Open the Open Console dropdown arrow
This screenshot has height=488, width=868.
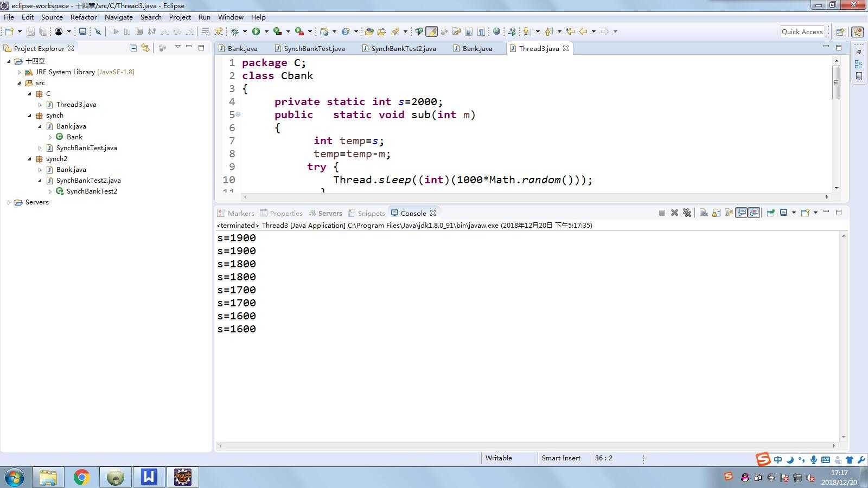(x=815, y=213)
